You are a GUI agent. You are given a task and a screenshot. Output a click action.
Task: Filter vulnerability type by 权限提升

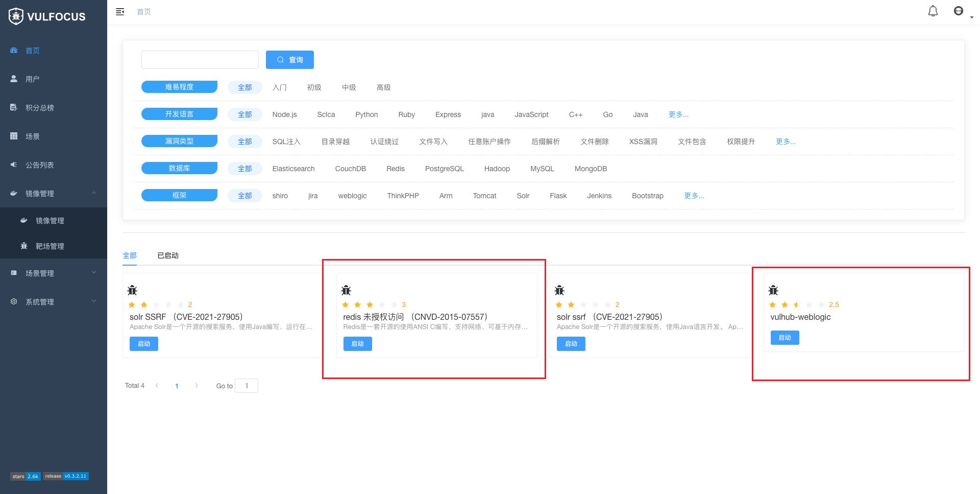[741, 142]
